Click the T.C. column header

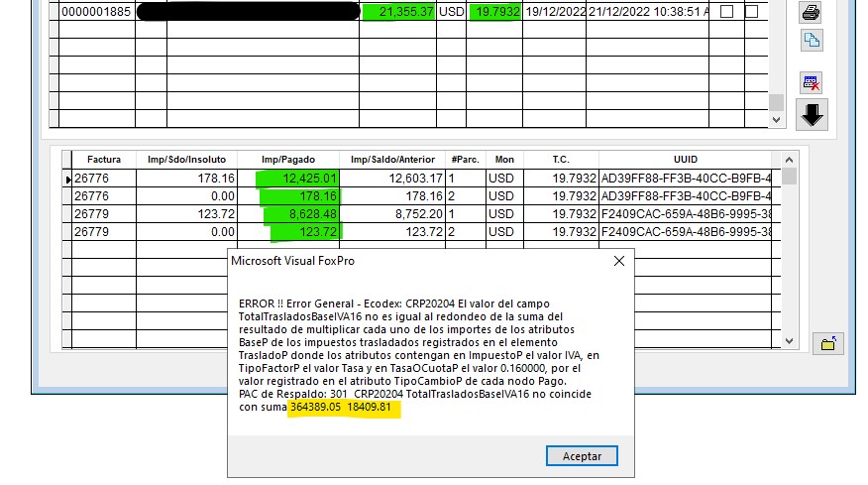pos(561,160)
